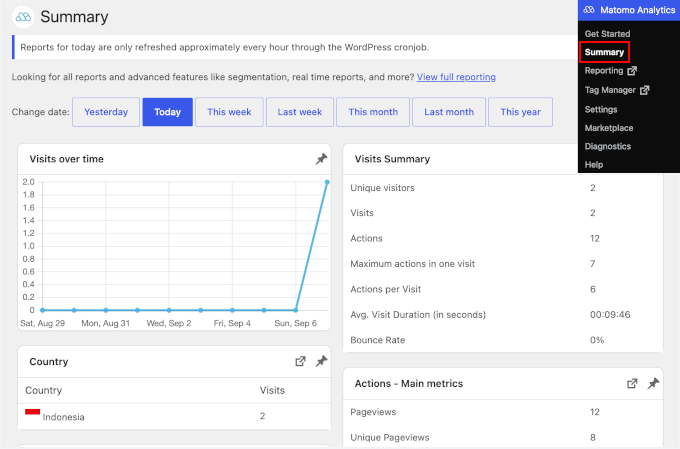The width and height of the screenshot is (680, 449).
Task: Select Summary in Matomo menu
Action: click(604, 52)
